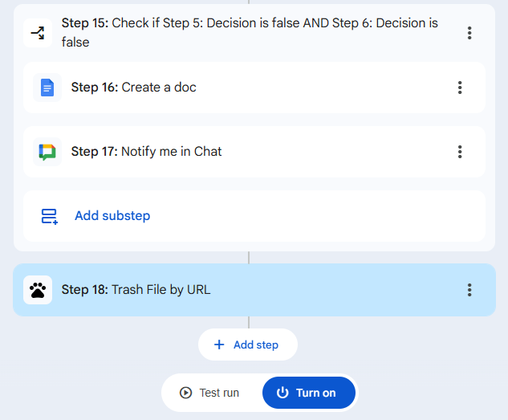Click the power icon in Turn on
The image size is (508, 420).
[282, 393]
